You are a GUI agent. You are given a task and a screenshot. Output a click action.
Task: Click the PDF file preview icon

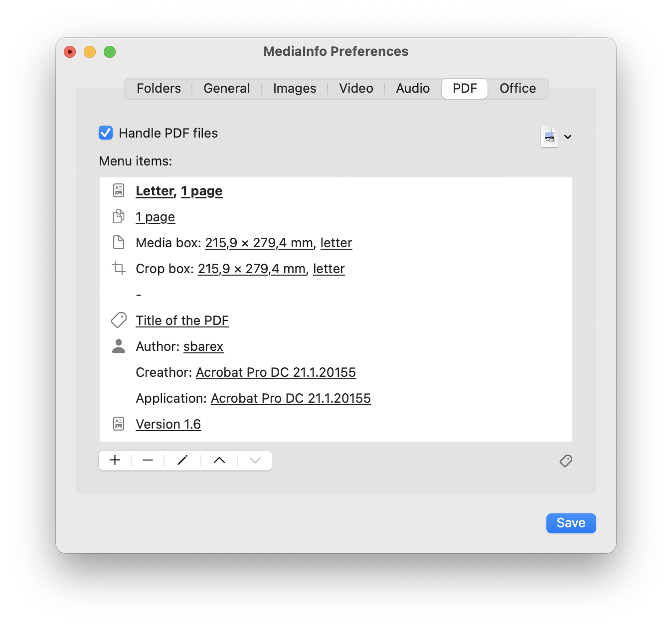click(549, 137)
